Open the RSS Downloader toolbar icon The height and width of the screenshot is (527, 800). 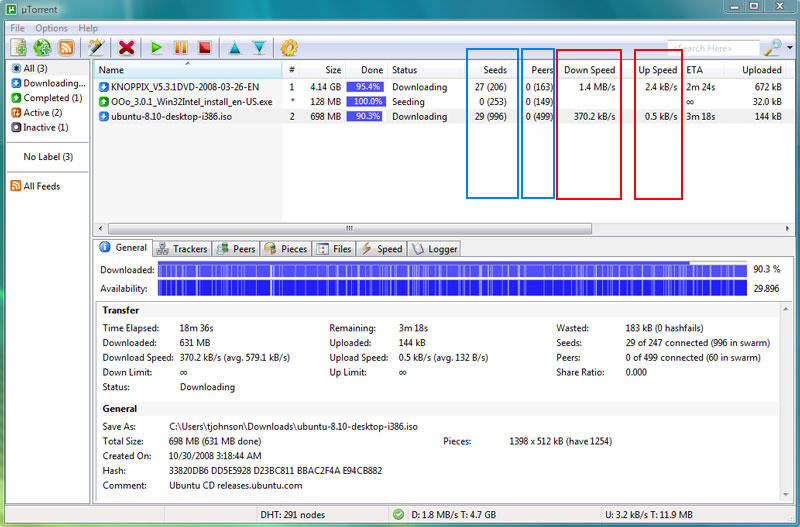click(66, 47)
